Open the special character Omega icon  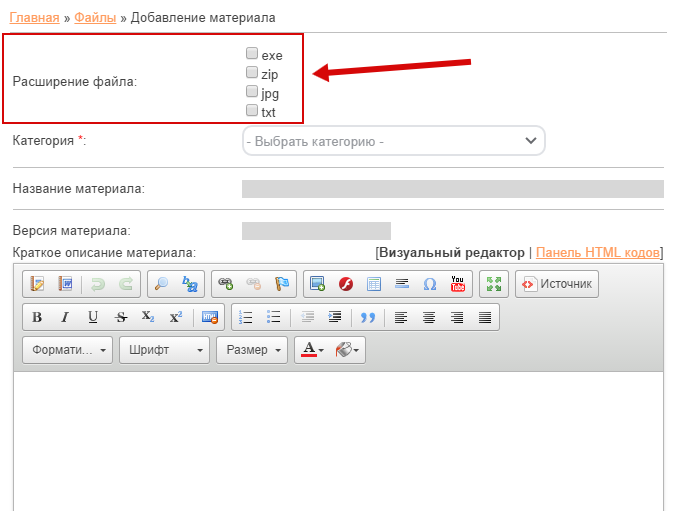(x=430, y=284)
